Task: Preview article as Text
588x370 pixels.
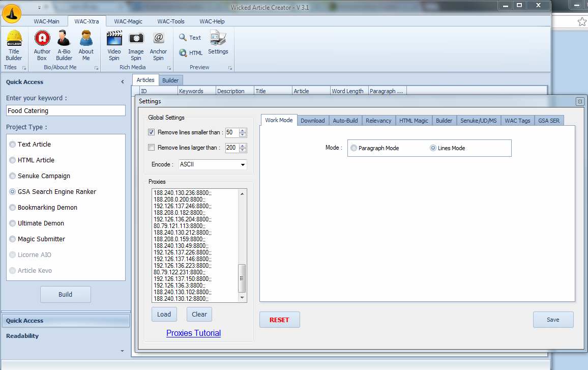Action: coord(190,38)
